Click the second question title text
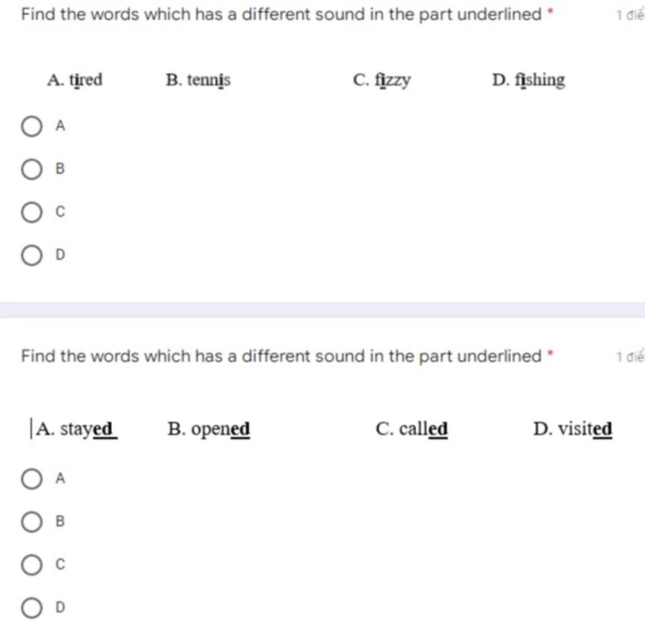Screen dimensions: 645x644 282,356
